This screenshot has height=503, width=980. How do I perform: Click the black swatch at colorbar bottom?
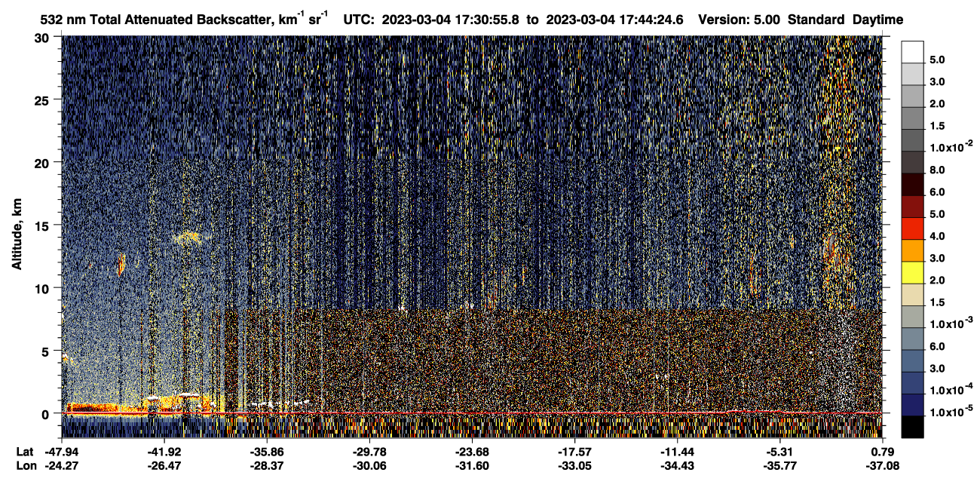pyautogui.click(x=912, y=427)
